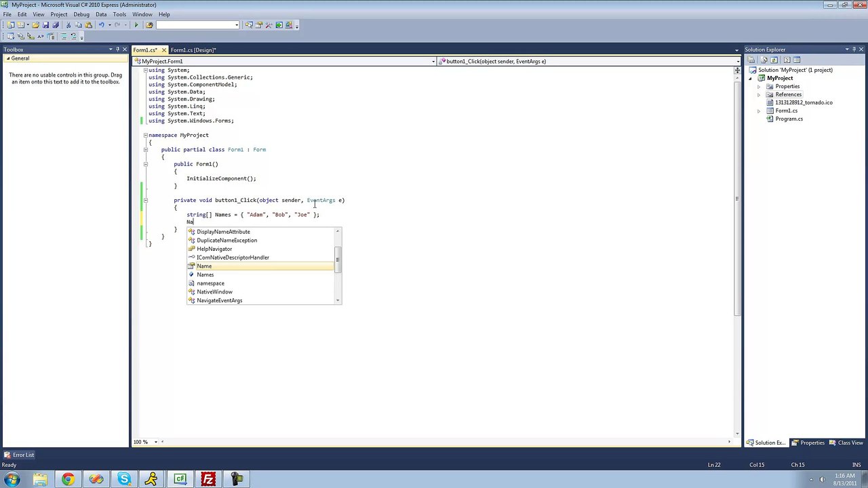Pin the Toolbox panel with auto-hide icon

117,49
